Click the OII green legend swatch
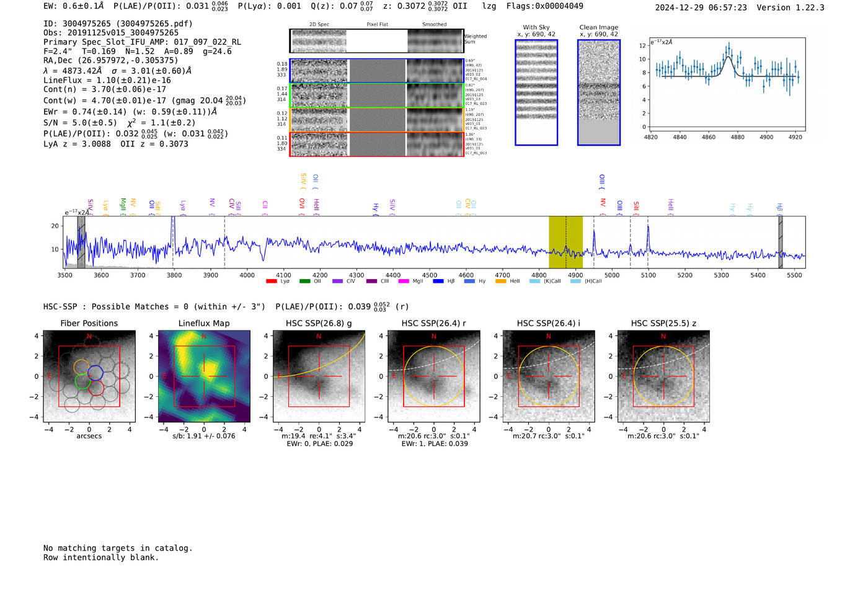This screenshot has height=591, width=868. [304, 282]
